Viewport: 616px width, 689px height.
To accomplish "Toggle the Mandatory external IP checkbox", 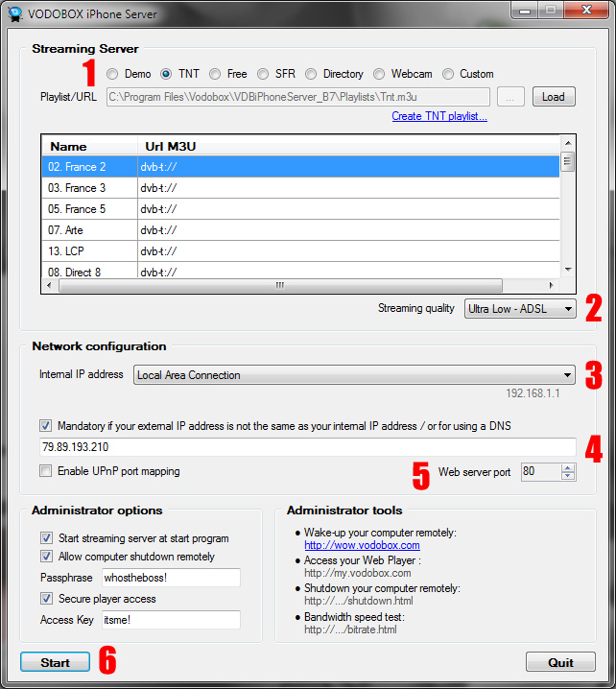I will coord(46,426).
